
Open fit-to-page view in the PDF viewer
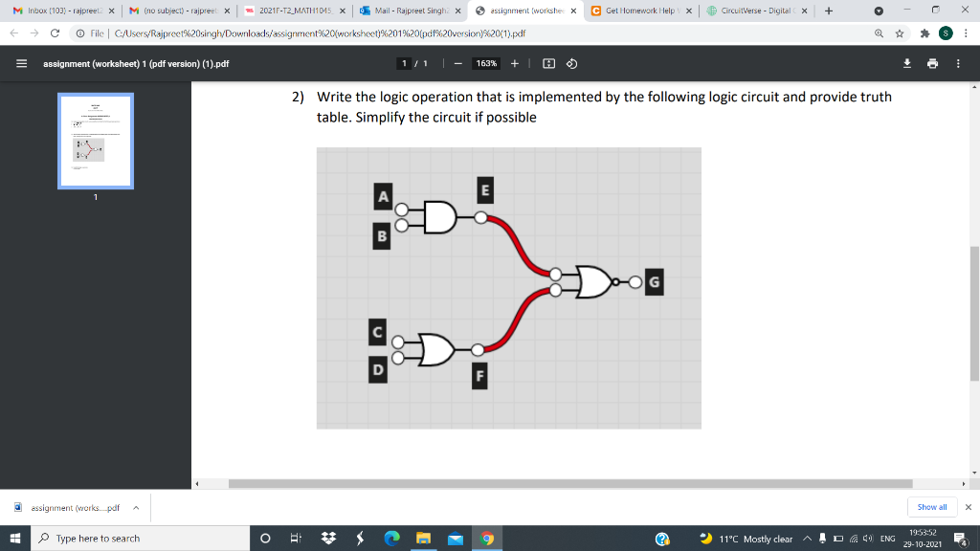coord(548,64)
